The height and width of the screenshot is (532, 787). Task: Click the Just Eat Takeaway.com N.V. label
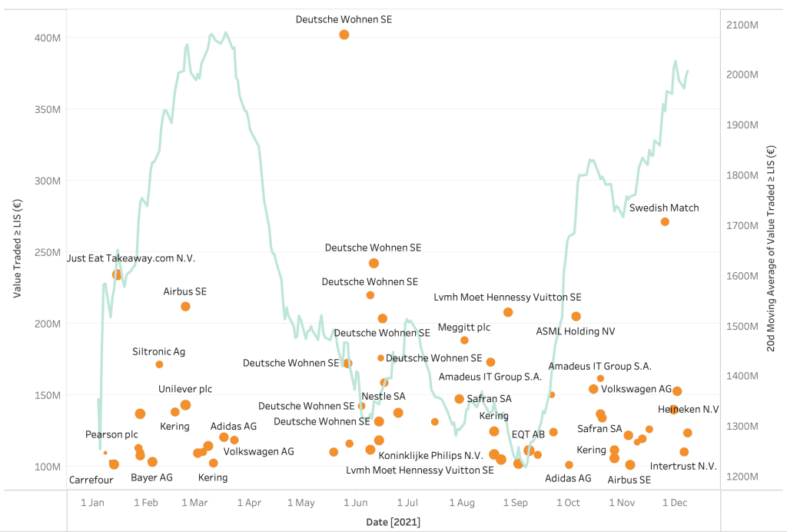(x=131, y=258)
